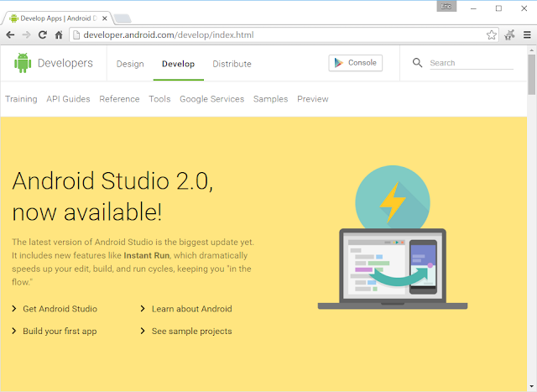Bookmark this page with the star icon
The image size is (537, 392).
click(x=492, y=35)
